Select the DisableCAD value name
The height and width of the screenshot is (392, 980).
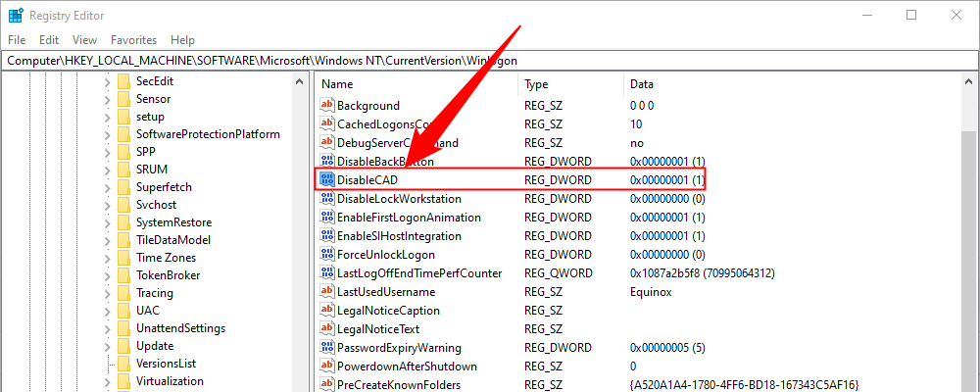click(x=367, y=180)
